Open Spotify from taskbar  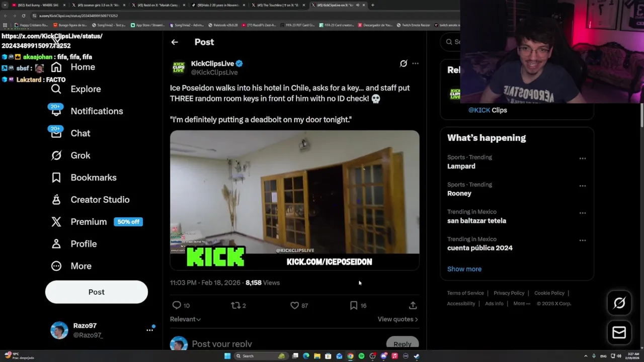point(361,356)
